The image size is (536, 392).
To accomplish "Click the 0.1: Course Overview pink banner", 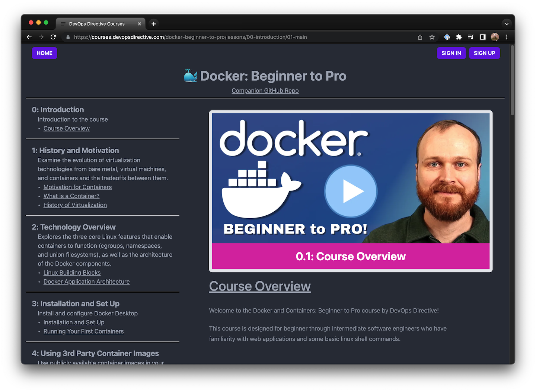I will (351, 256).
